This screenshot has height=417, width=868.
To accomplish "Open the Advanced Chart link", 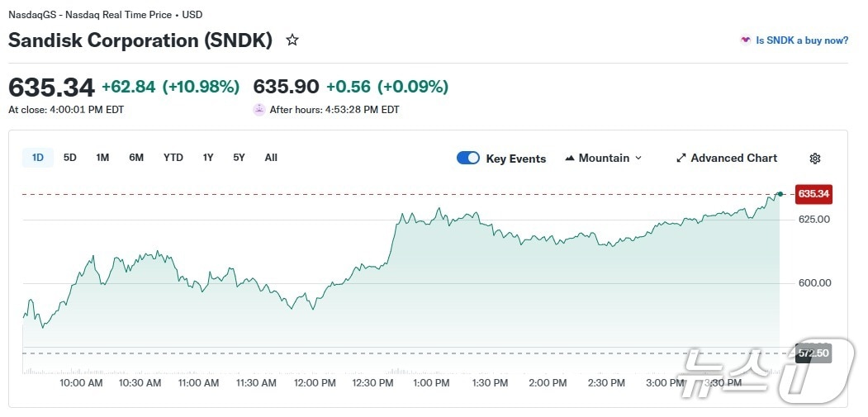I will (x=733, y=159).
